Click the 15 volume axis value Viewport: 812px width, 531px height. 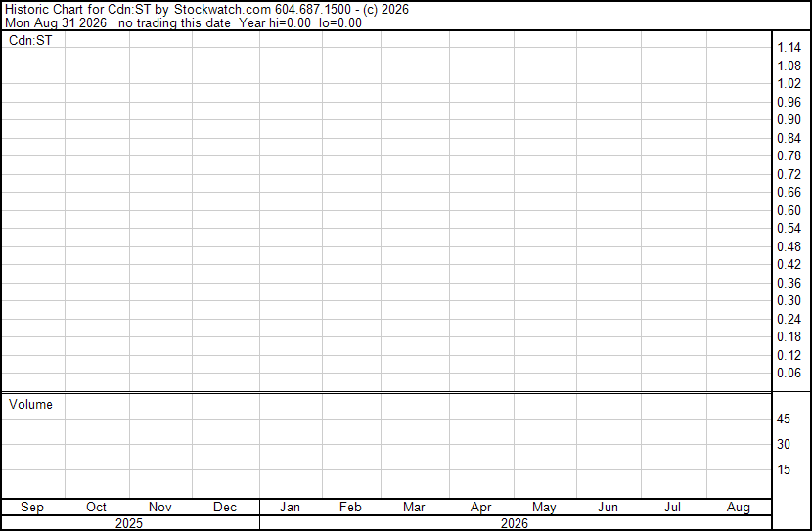tap(784, 469)
